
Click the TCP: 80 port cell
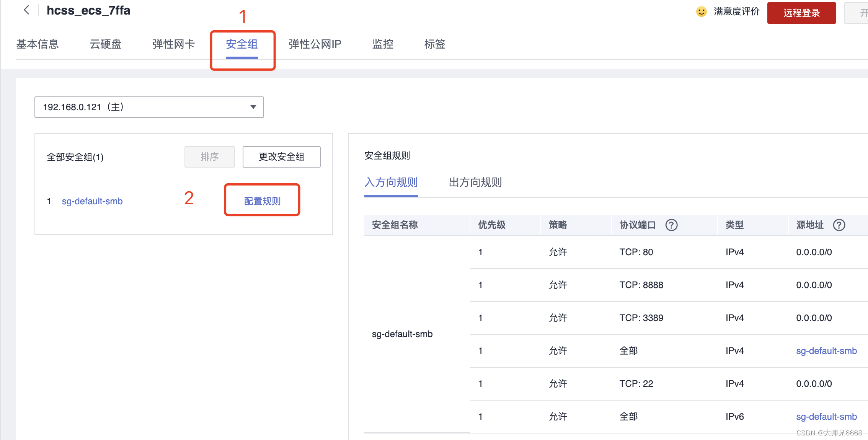tap(636, 252)
